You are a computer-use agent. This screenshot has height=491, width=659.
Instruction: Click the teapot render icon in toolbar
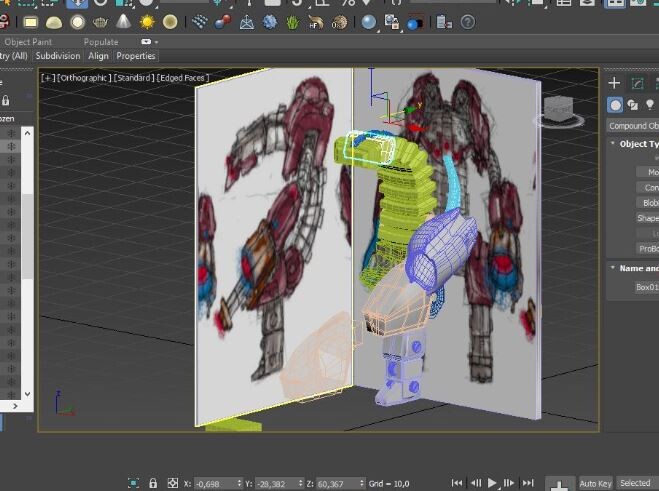click(x=100, y=22)
